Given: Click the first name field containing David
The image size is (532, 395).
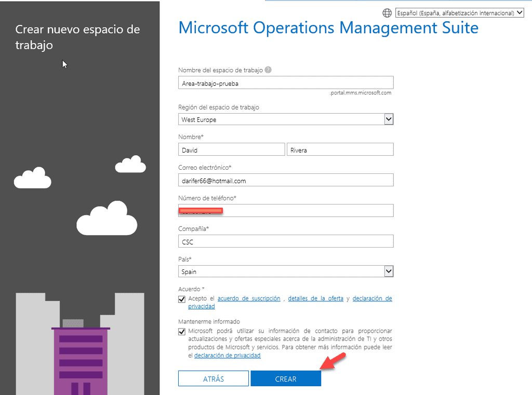Looking at the screenshot, I should click(x=231, y=150).
